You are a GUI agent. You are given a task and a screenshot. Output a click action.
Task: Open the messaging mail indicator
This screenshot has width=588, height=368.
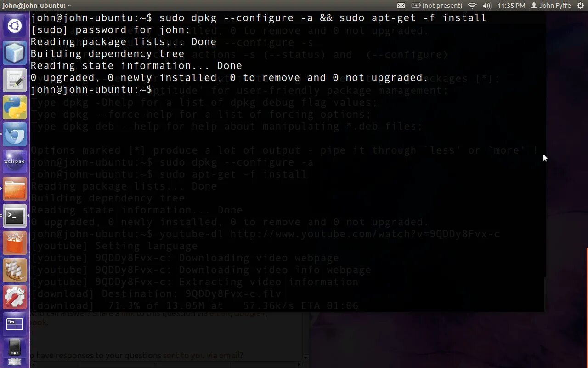pos(401,6)
